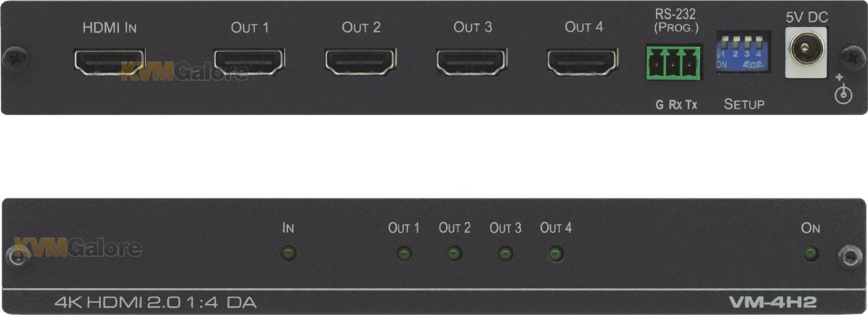
Task: Click the On power LED
Action: click(x=811, y=254)
